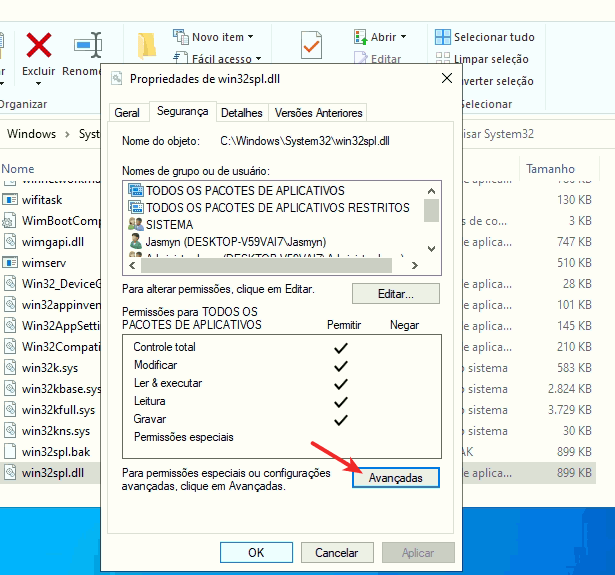The image size is (615, 575).
Task: Click the Win32AppSetti file name
Action: click(61, 326)
